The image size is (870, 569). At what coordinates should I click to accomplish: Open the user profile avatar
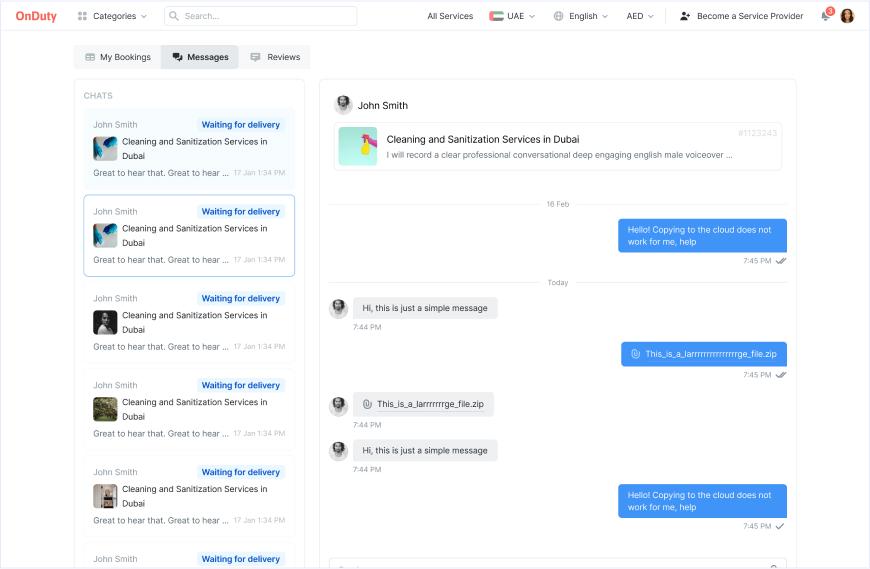[847, 16]
